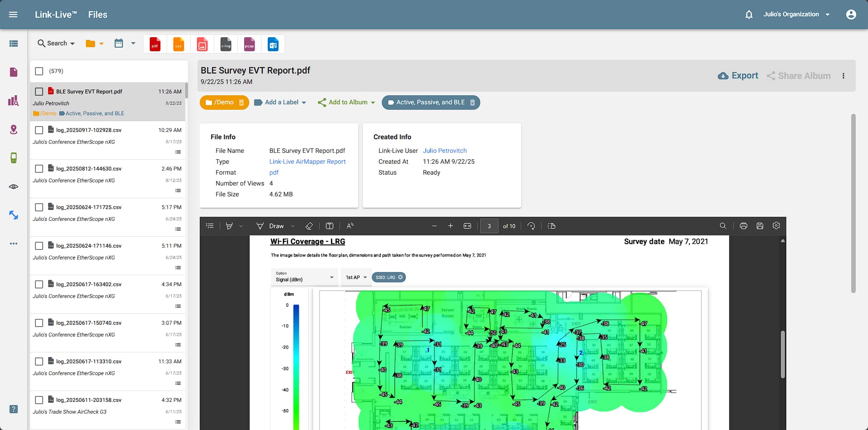
Task: Open search within the PDF document
Action: [x=723, y=225]
